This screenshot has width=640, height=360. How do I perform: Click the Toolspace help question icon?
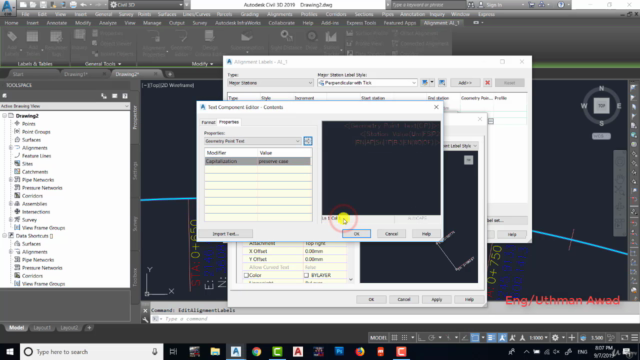pos(125,96)
